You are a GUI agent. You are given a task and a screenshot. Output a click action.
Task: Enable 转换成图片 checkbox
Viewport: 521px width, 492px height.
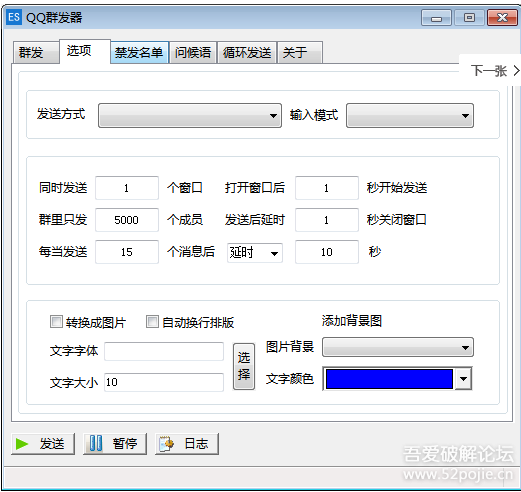[56, 322]
